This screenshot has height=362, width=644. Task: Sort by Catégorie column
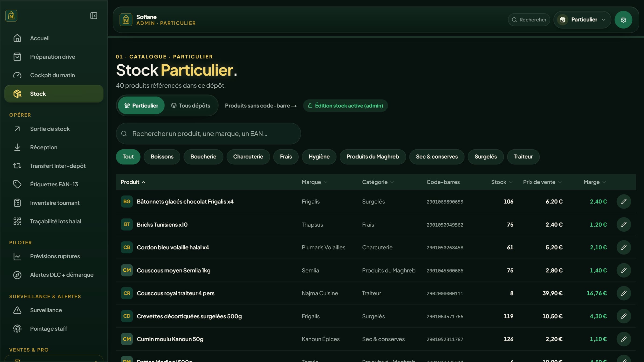tap(378, 182)
